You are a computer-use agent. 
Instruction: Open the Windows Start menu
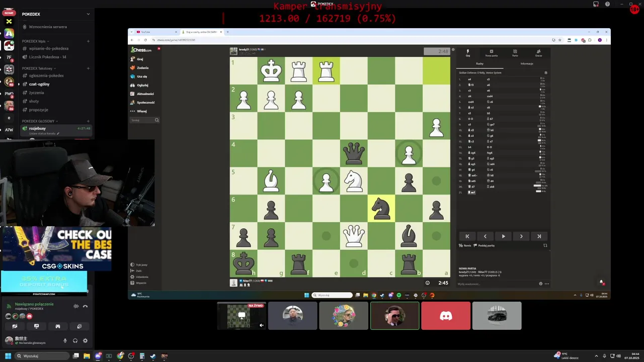click(8, 356)
